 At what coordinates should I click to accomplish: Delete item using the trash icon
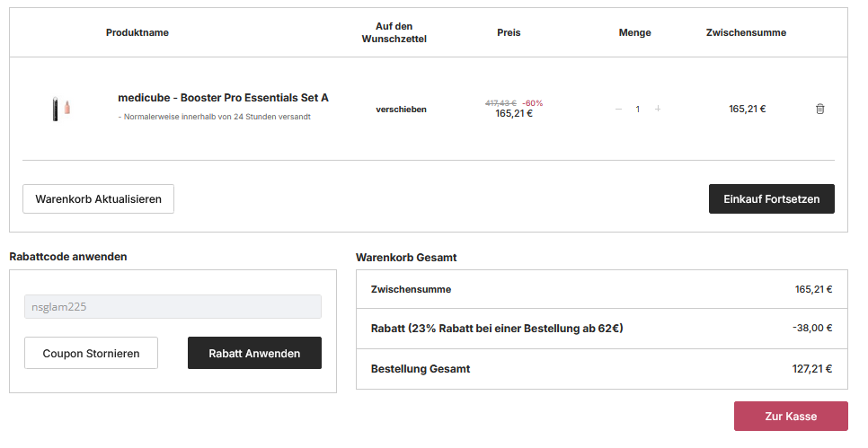[819, 109]
